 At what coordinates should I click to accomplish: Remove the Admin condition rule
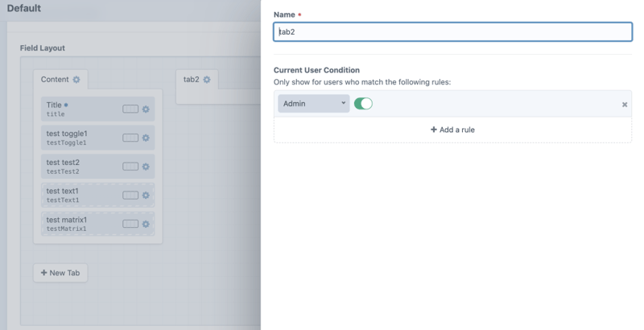coord(625,105)
